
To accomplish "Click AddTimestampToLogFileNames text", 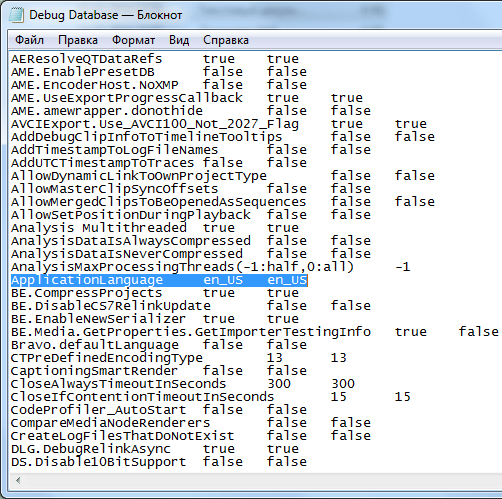I will click(x=114, y=150).
